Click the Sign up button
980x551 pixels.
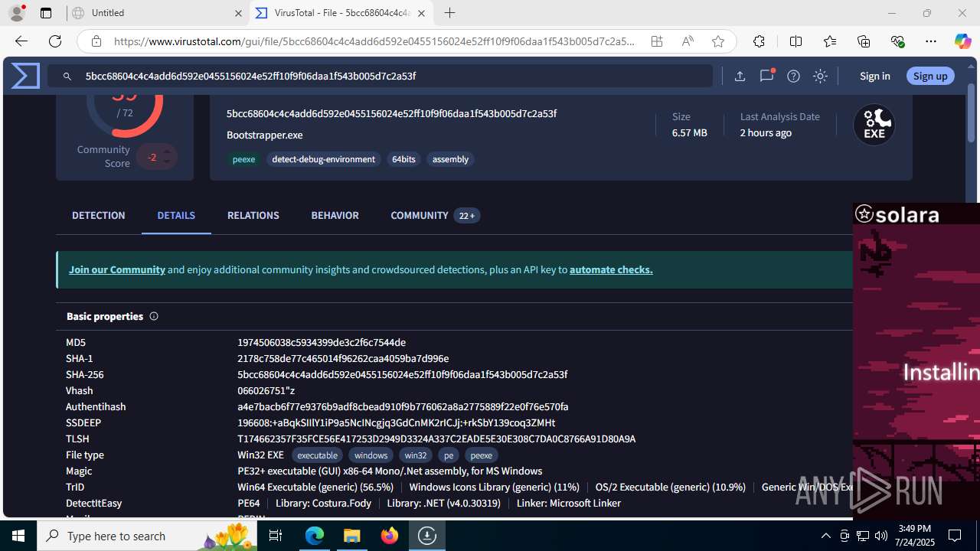[930, 76]
